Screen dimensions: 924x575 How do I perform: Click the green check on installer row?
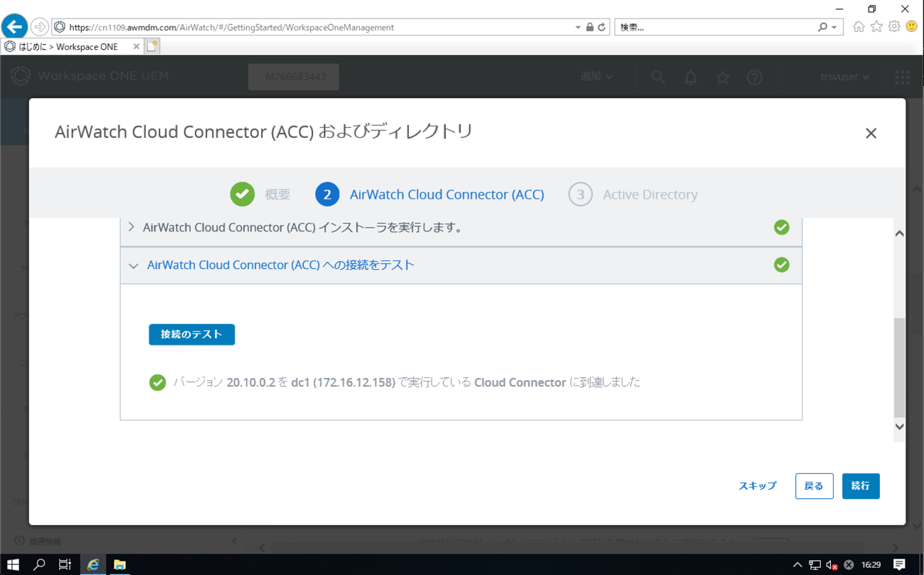pos(781,227)
